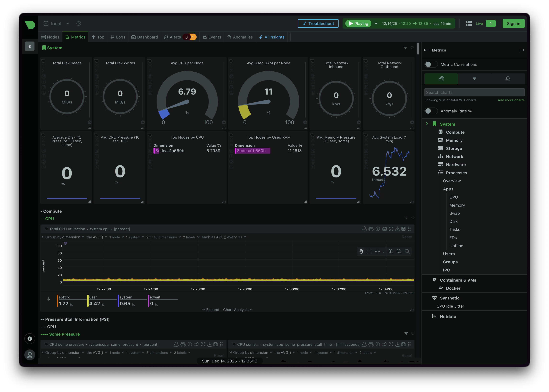The width and height of the screenshot is (549, 392).
Task: Select the Memory tree item under System
Action: tap(454, 140)
